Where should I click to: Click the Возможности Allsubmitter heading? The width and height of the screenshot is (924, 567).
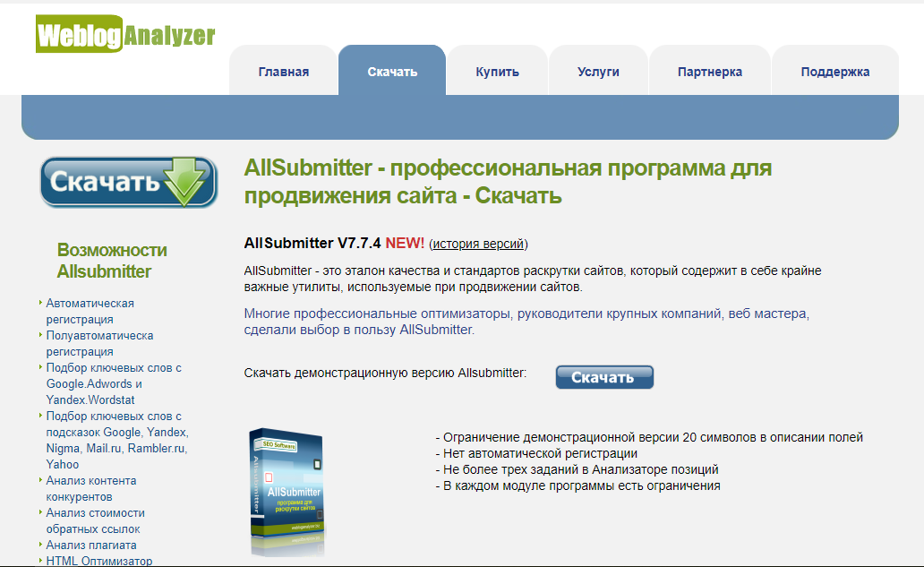[112, 261]
